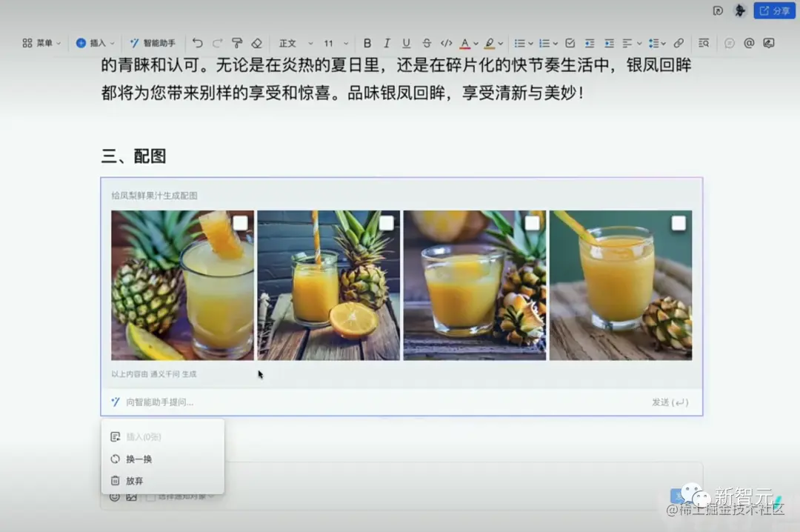Open the 菜单 menu
Viewport: 800px width, 532px height.
(41, 43)
